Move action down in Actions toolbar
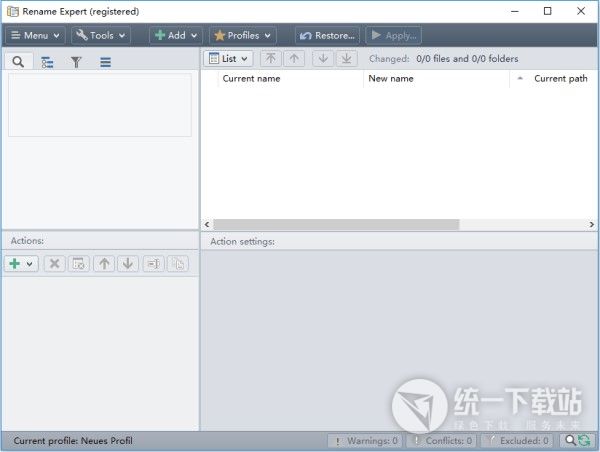 [128, 264]
